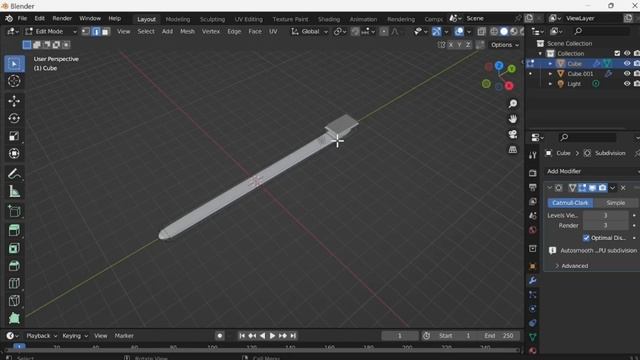Select Catmull-Clark subdivision type
This screenshot has width=640, height=360.
click(x=570, y=203)
